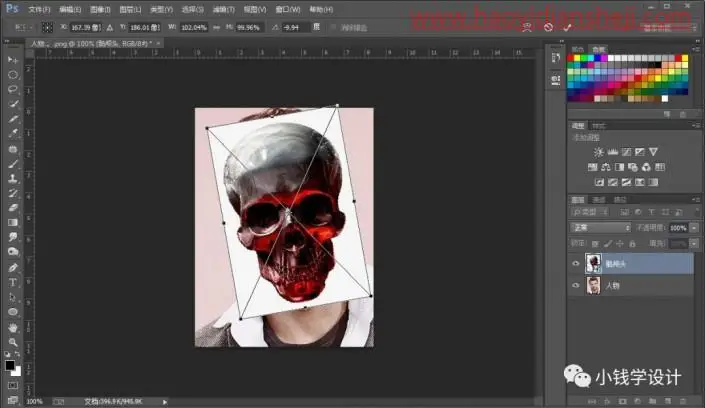This screenshot has width=705, height=408.
Task: Select the Hand tool
Action: (13, 327)
